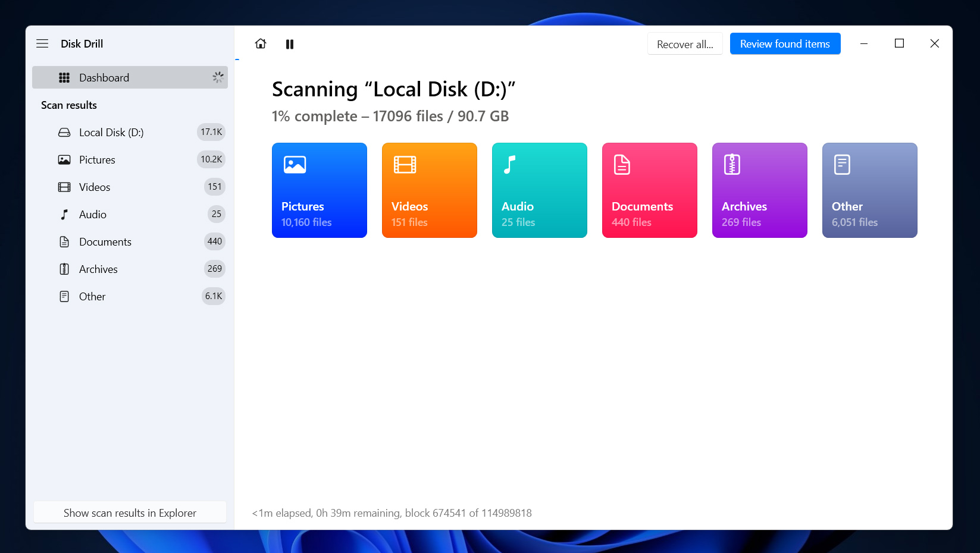This screenshot has width=980, height=553.
Task: Minimize the Disk Drill window
Action: 864,43
